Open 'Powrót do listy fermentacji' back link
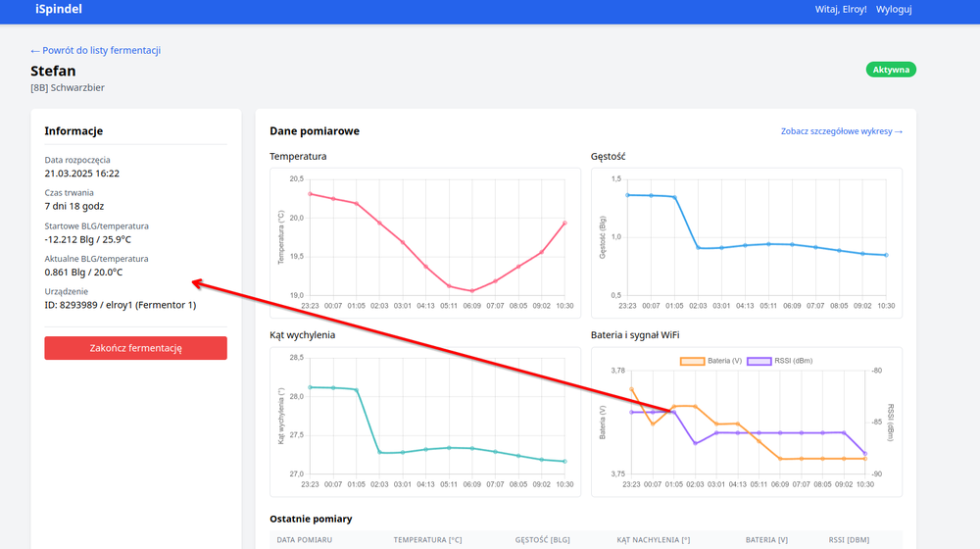980x549 pixels. 95,50
